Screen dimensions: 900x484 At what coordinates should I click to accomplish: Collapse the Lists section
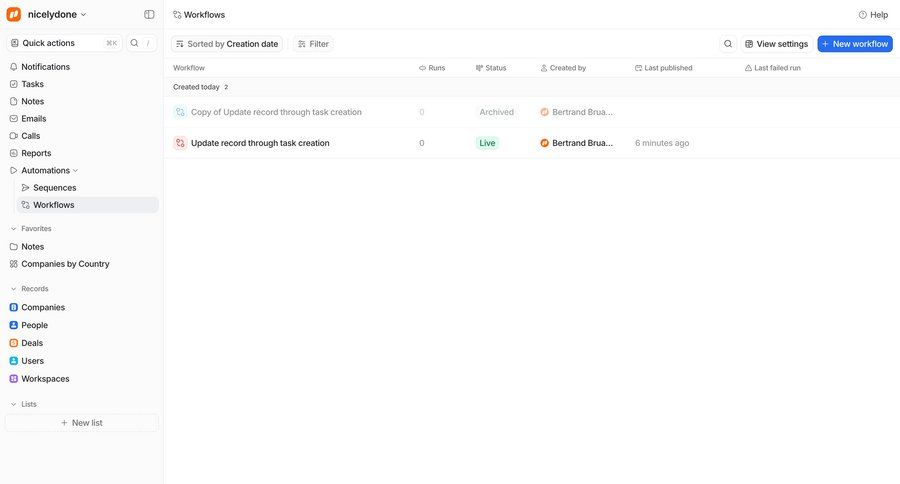pyautogui.click(x=14, y=404)
